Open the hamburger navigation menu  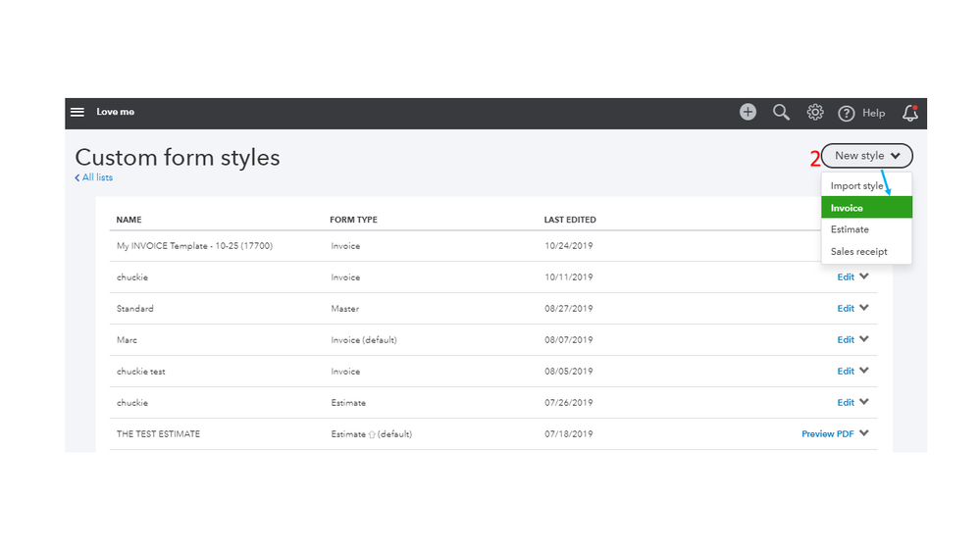point(77,113)
